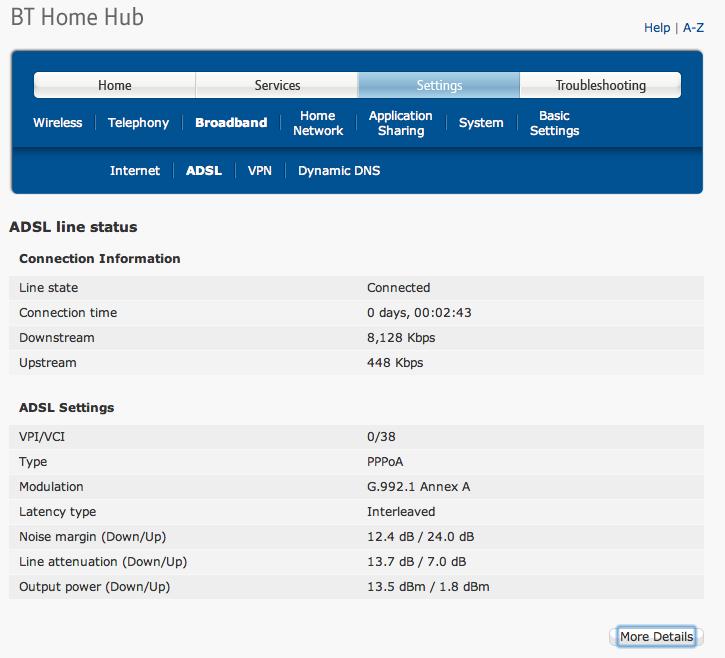Click the More Details button
725x658 pixels.
click(657, 637)
